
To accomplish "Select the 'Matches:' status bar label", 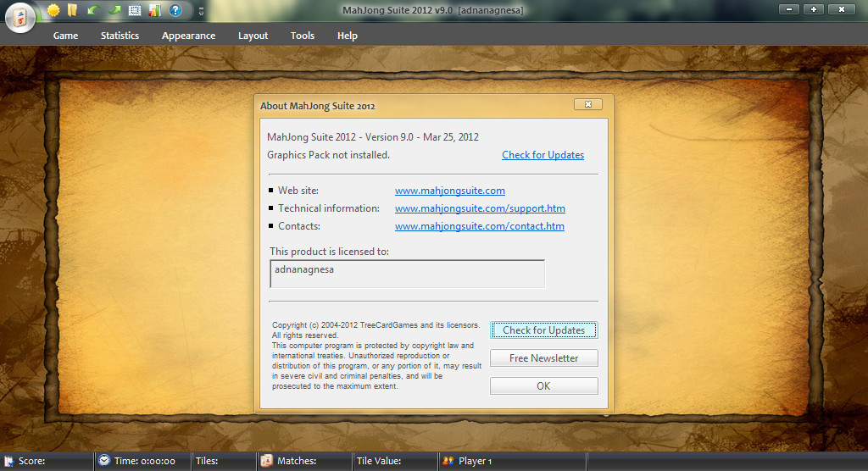I will [x=297, y=461].
